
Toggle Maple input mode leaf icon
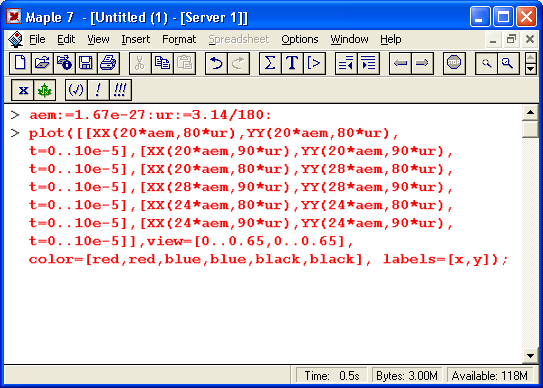(44, 90)
